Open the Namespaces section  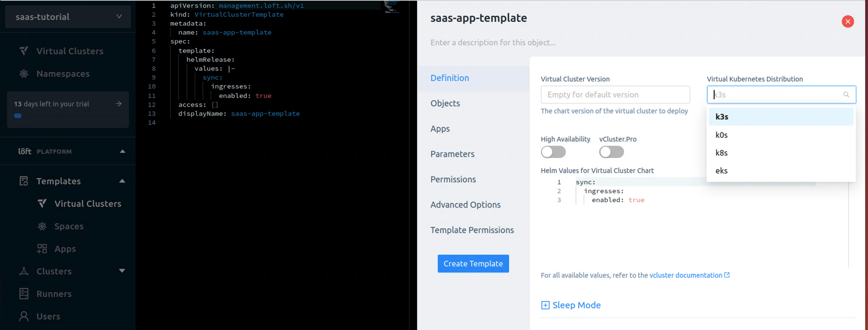coord(63,74)
